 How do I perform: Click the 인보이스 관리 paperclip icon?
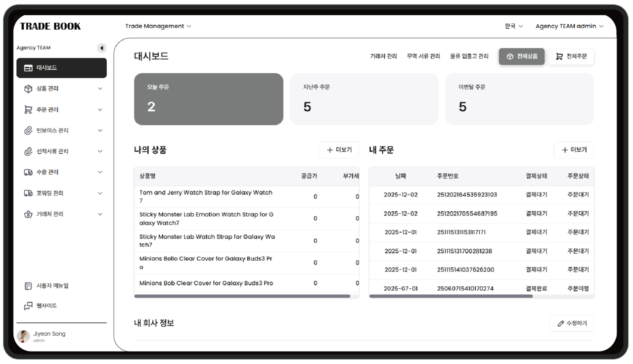click(28, 131)
